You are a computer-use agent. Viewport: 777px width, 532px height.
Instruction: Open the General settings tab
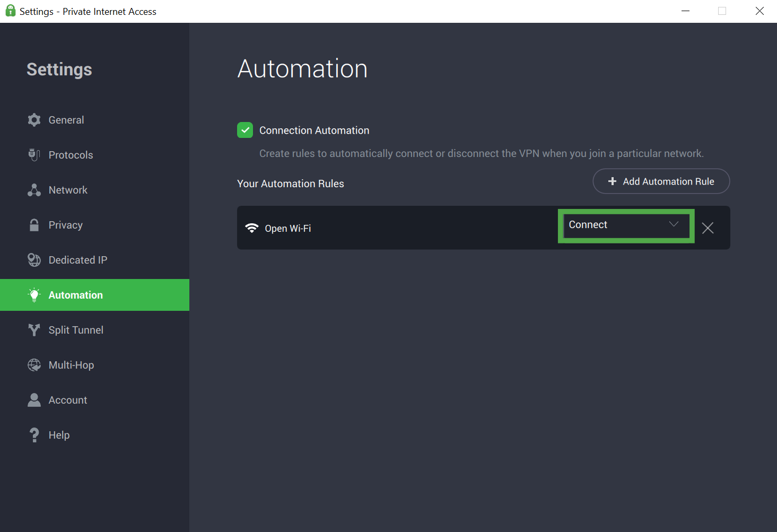point(94,120)
